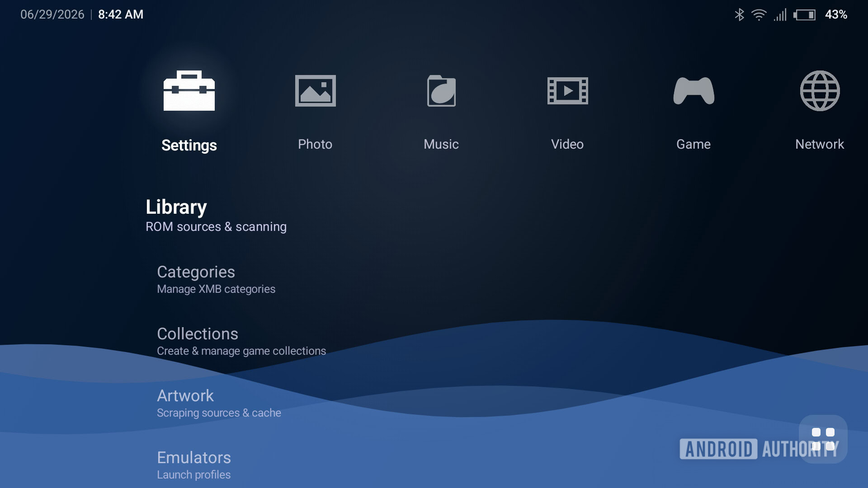Click the 8:42 AM clock
The image size is (868, 488).
click(121, 14)
